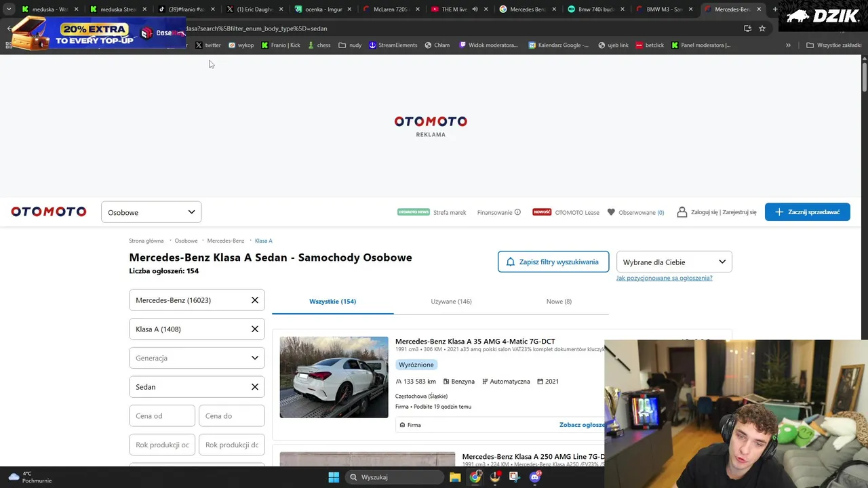Open the tab search chevron at top-left
The image size is (868, 488).
tap(9, 9)
